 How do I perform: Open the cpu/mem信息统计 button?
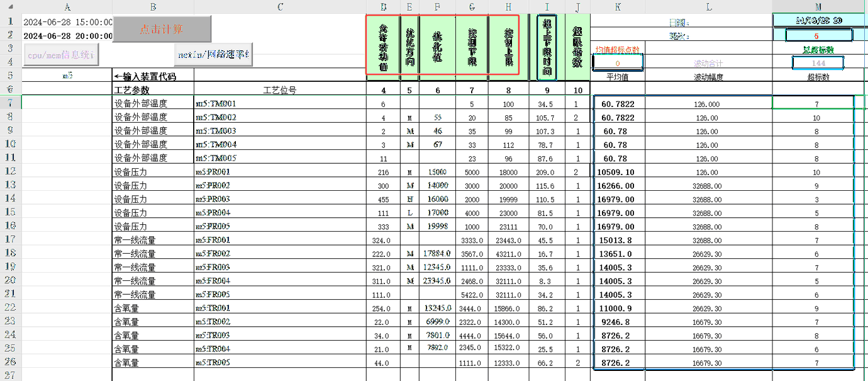click(x=60, y=55)
